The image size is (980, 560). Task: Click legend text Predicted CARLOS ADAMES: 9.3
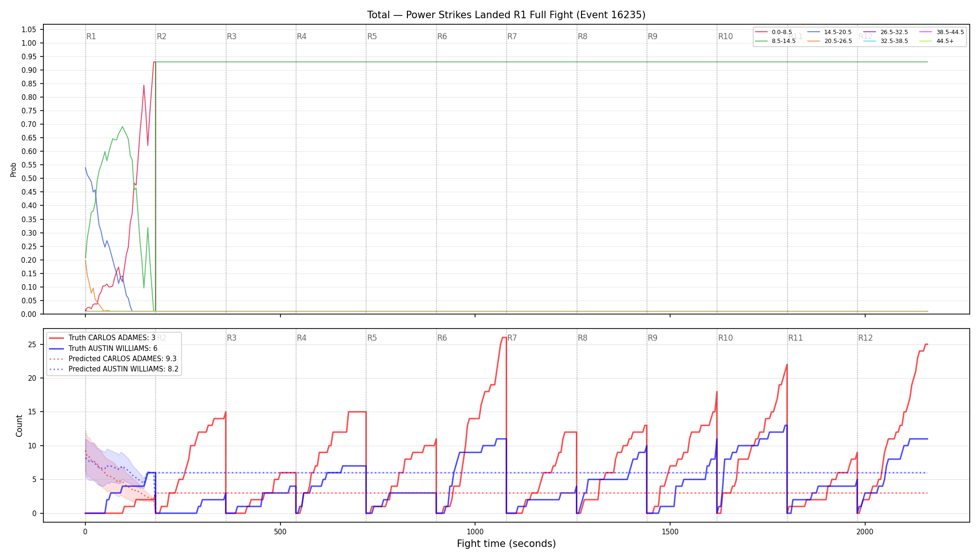122,358
